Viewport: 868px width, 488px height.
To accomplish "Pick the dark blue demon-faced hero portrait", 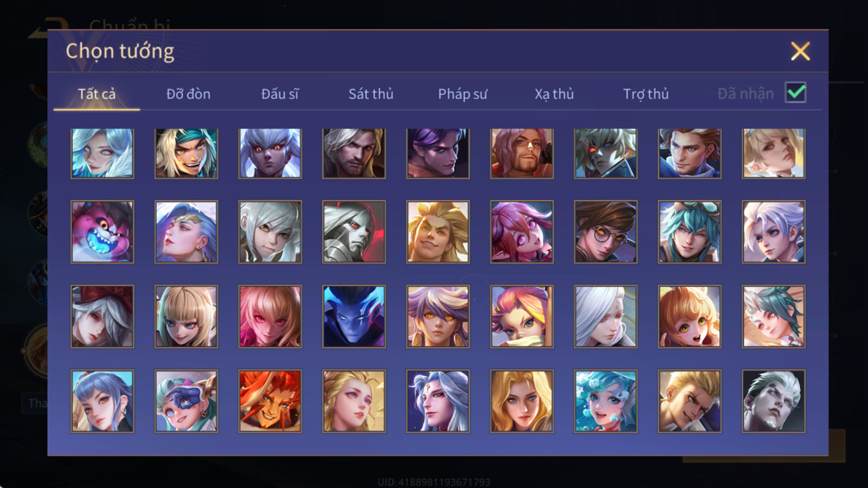I will [x=354, y=317].
